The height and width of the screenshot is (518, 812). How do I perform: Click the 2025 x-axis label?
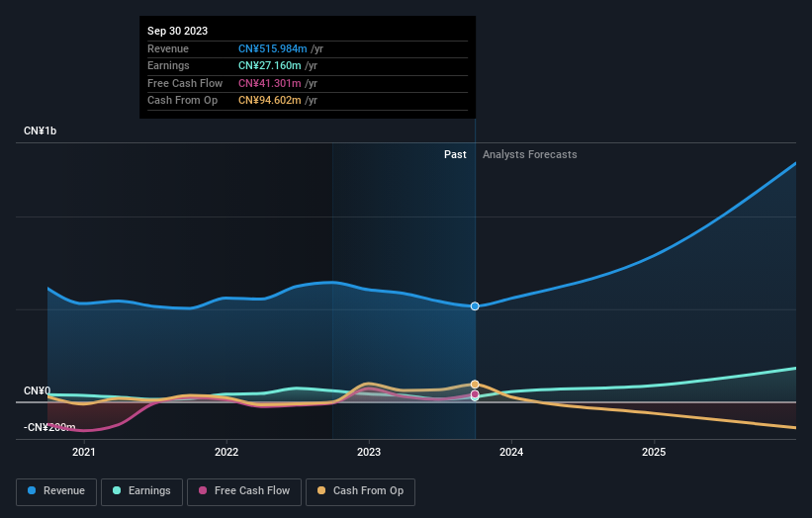pyautogui.click(x=654, y=453)
